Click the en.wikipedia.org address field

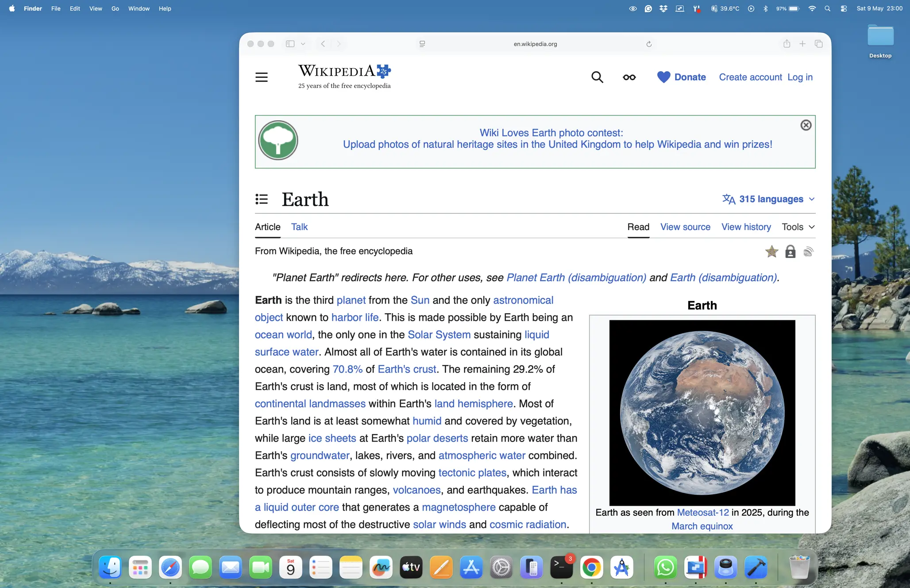point(535,44)
